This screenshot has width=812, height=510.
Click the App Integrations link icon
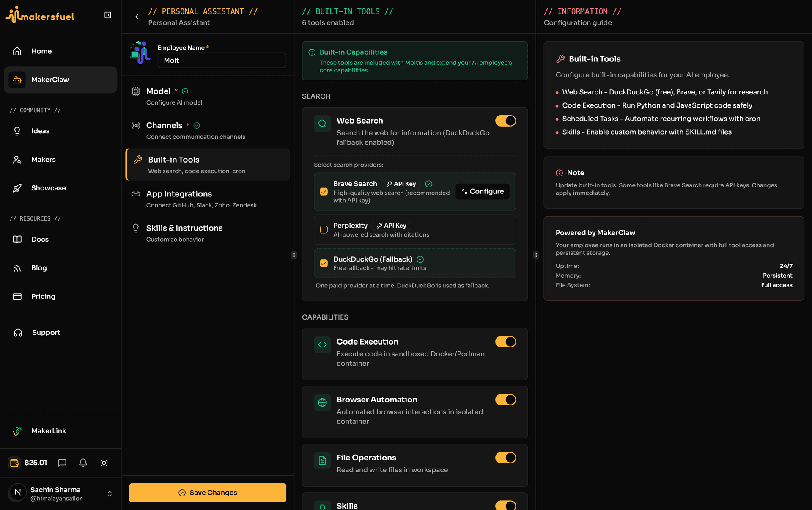136,194
